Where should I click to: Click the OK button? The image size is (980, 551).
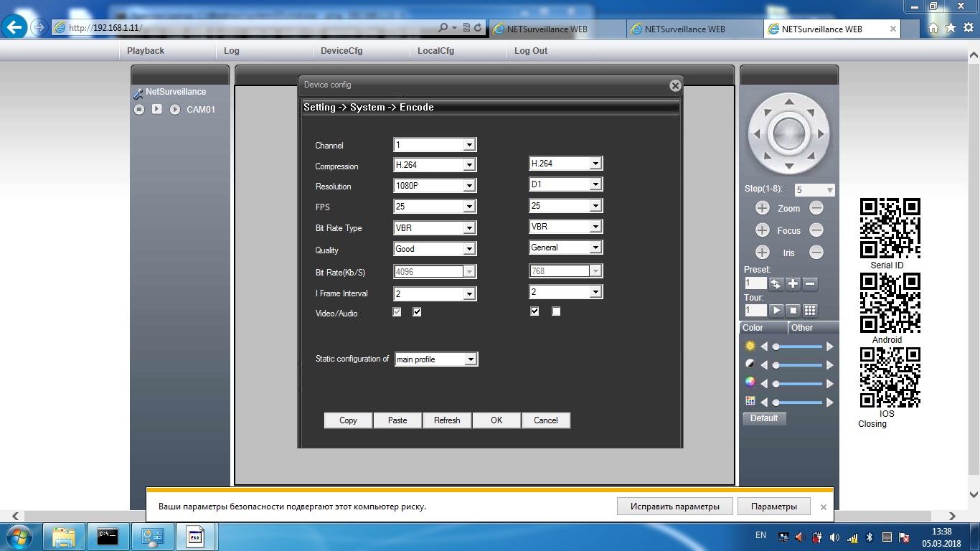coord(496,420)
